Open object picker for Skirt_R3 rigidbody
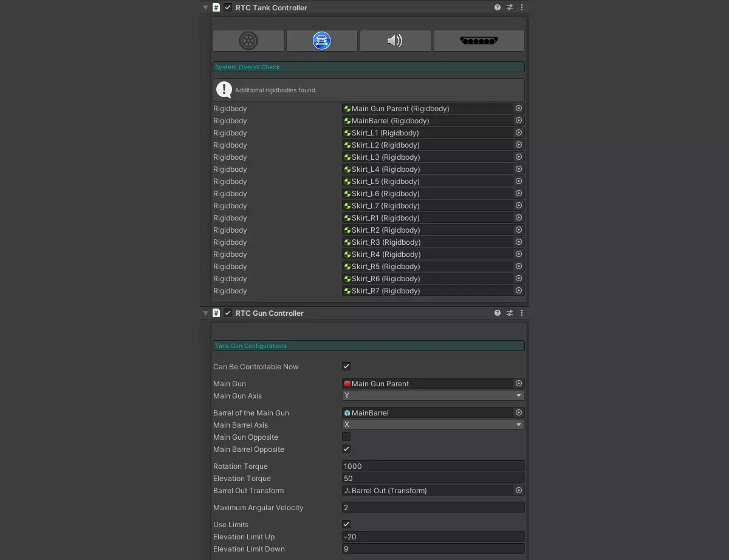The image size is (729, 560). point(519,242)
